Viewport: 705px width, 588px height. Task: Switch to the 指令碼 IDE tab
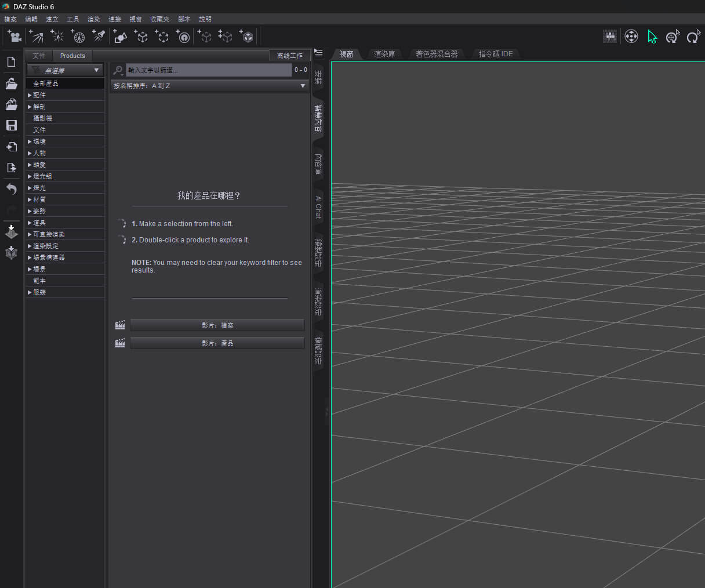(496, 54)
